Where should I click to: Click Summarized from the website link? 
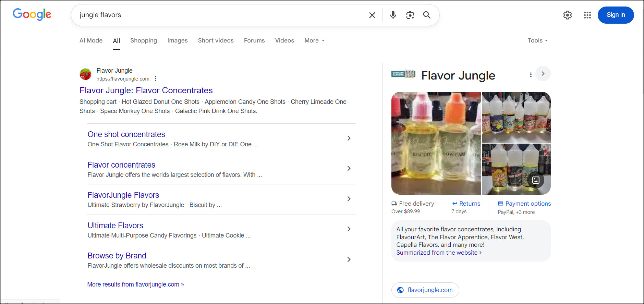pyautogui.click(x=439, y=253)
